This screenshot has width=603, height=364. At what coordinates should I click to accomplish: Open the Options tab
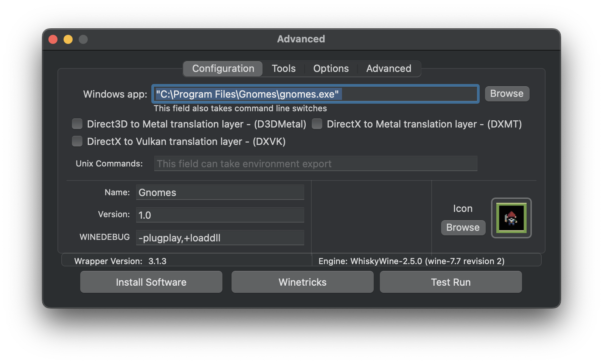331,68
